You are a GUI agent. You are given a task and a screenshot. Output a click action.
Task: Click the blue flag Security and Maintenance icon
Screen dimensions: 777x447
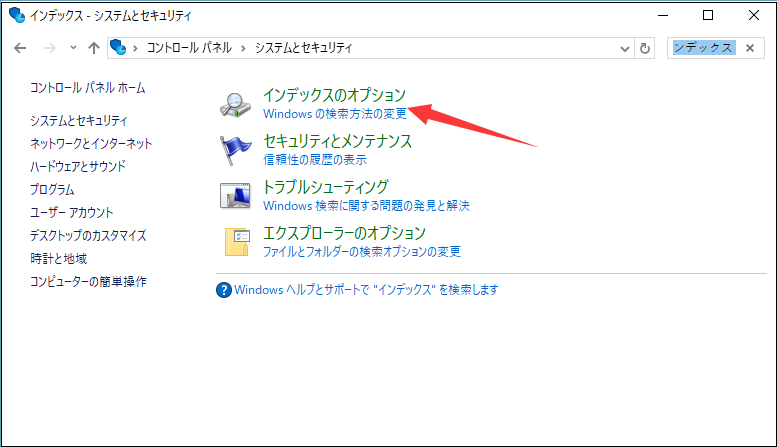click(235, 150)
